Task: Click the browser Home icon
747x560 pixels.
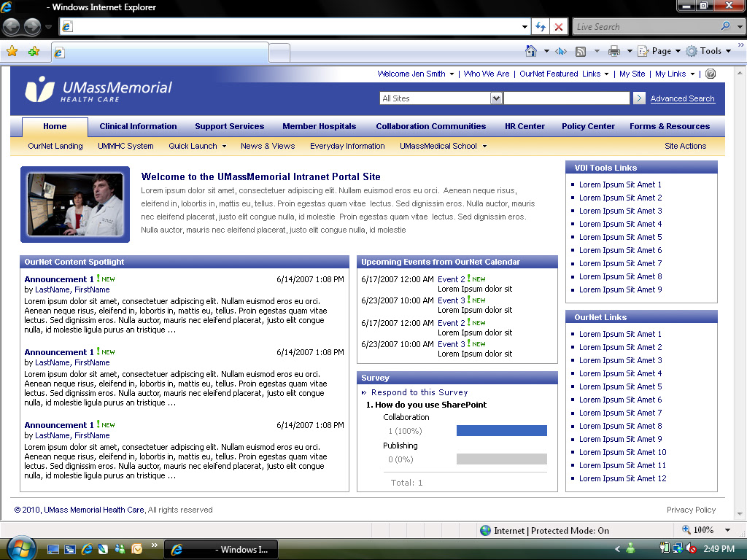Action: pyautogui.click(x=531, y=50)
